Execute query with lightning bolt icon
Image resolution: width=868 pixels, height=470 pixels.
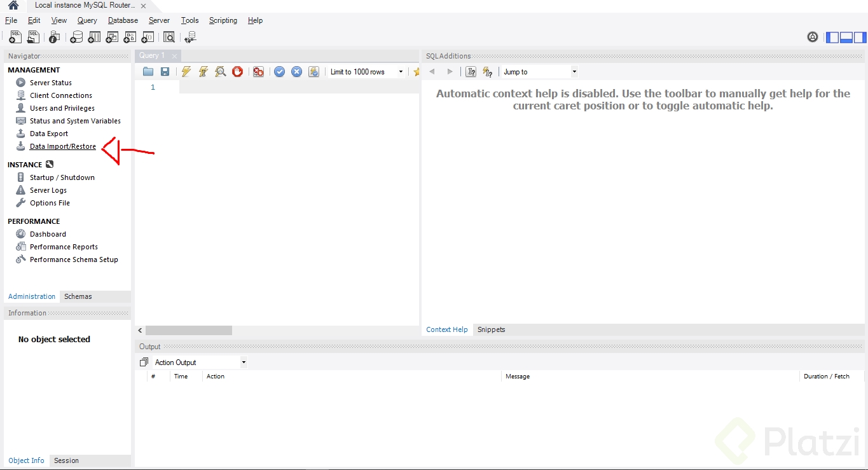click(186, 72)
